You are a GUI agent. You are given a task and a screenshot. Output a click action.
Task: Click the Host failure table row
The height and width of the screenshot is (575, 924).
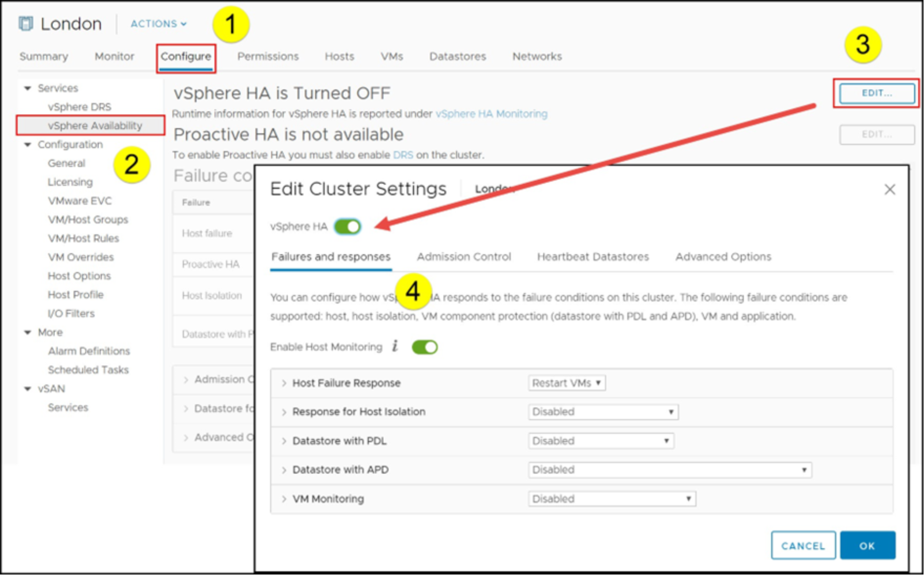point(214,233)
